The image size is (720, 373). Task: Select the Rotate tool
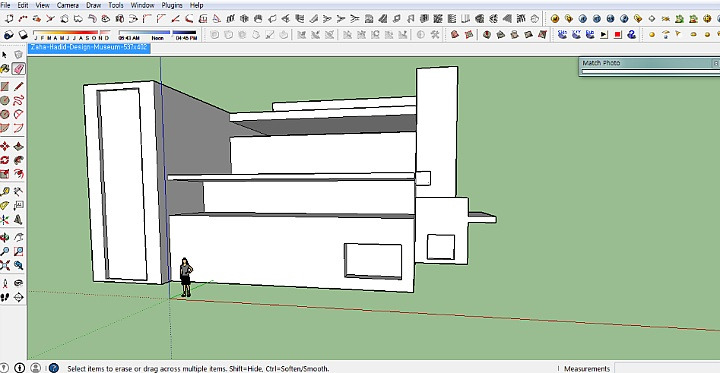[5, 160]
